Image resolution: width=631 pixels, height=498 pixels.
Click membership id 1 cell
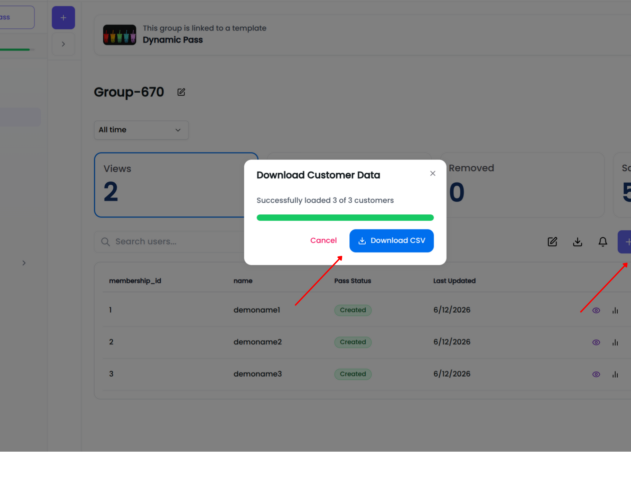pos(110,310)
